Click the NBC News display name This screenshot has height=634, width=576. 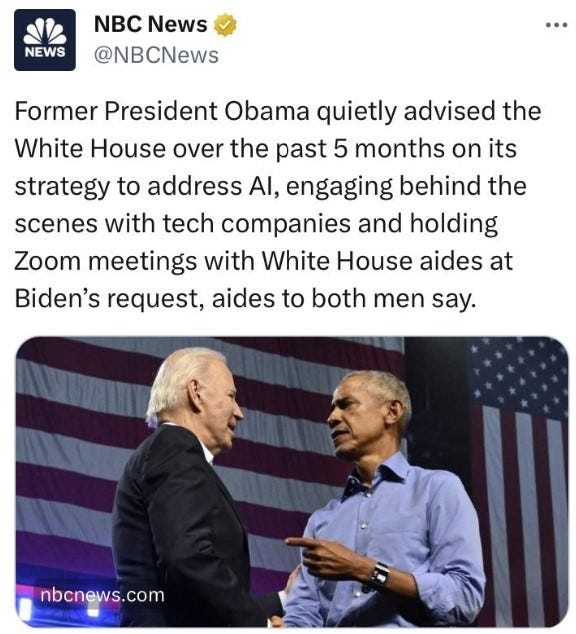[x=150, y=25]
